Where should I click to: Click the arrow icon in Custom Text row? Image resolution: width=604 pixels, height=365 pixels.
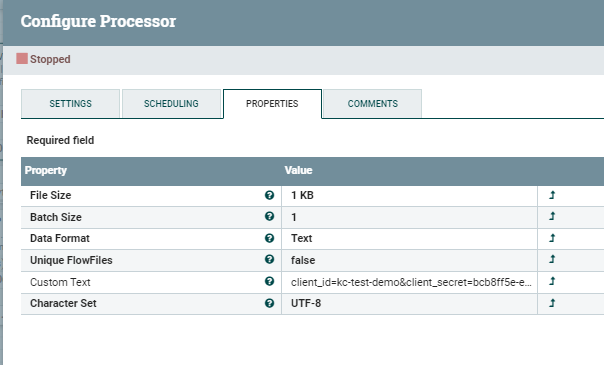coord(552,281)
